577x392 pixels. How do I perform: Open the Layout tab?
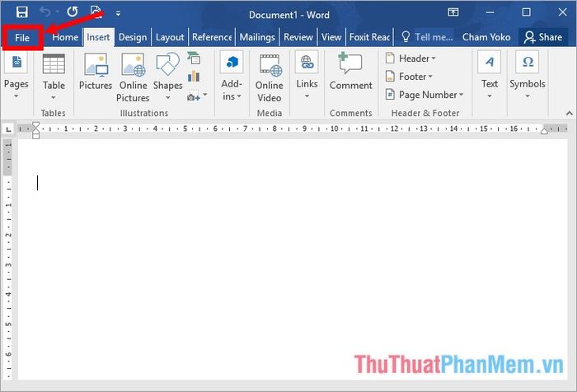click(x=170, y=37)
